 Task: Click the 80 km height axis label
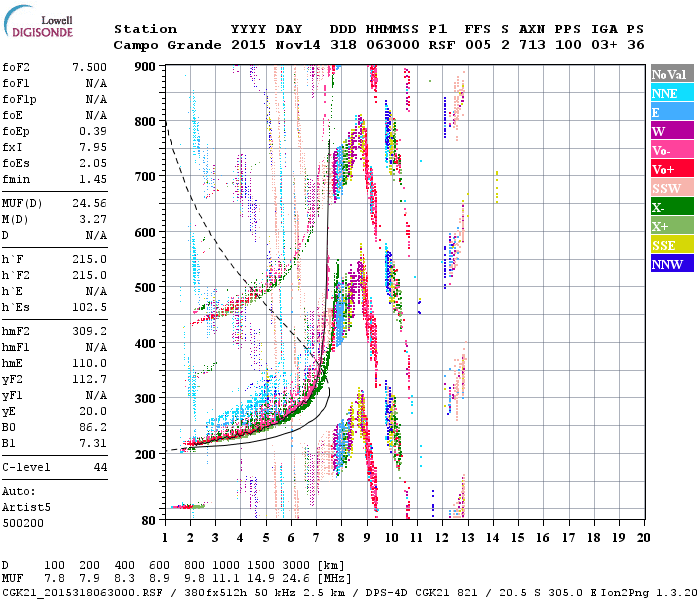tap(149, 521)
